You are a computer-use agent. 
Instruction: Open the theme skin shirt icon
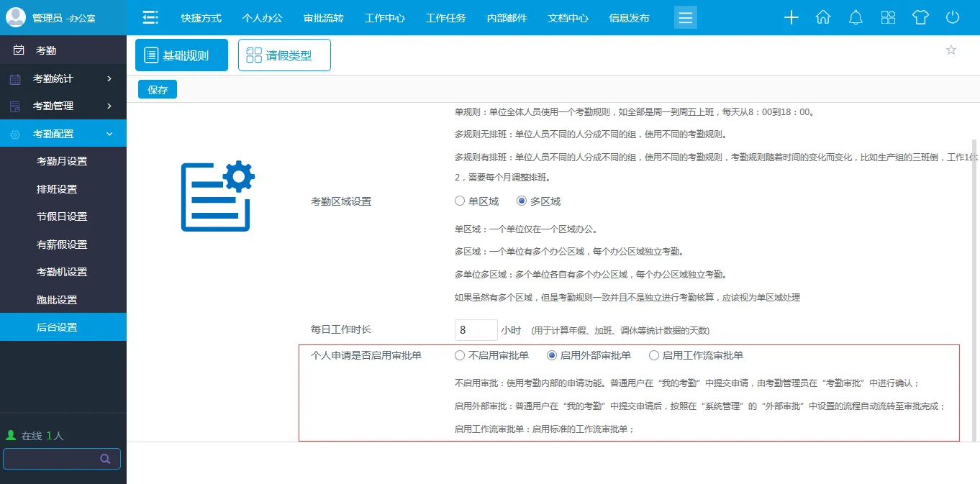pyautogui.click(x=920, y=18)
